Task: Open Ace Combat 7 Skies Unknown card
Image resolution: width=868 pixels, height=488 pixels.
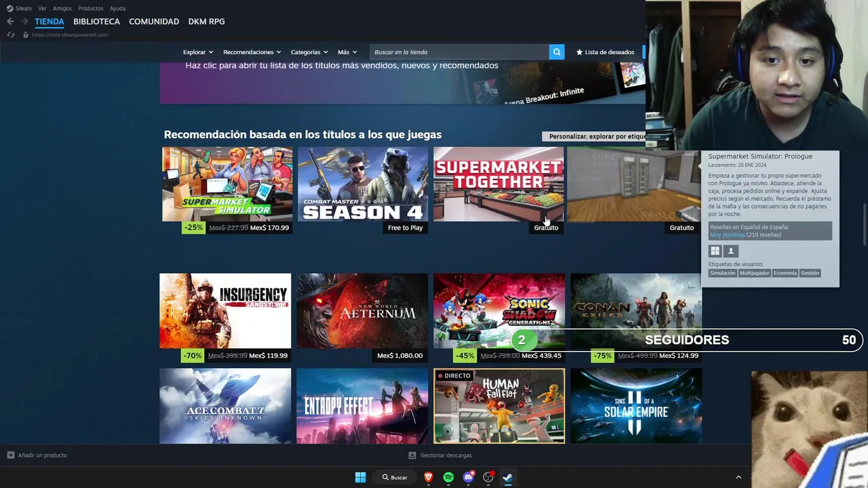Action: point(225,406)
